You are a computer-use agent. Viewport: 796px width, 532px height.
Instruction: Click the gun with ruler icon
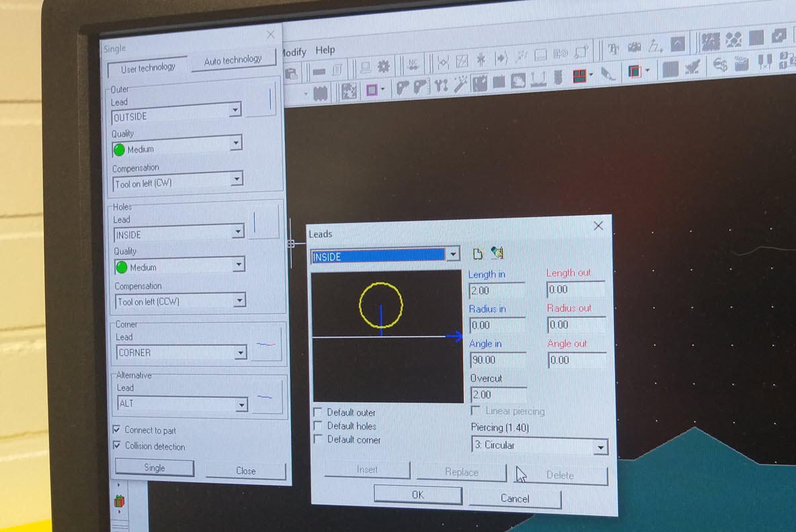421,87
